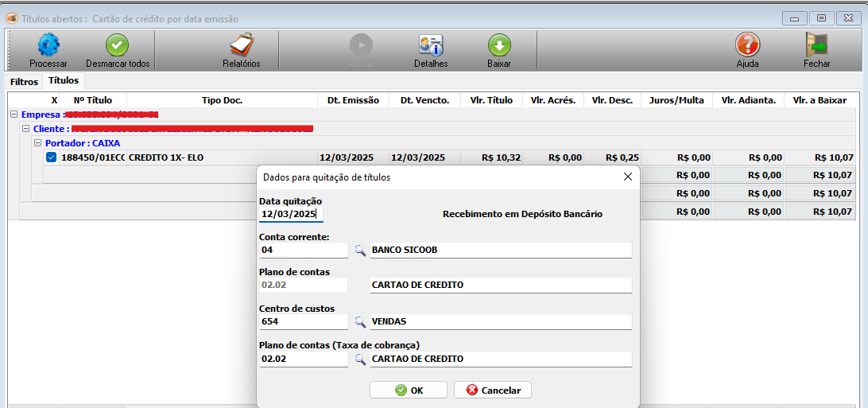Viewport: 868px width, 408px height.
Task: Open the Ajuda help icon
Action: point(747,45)
